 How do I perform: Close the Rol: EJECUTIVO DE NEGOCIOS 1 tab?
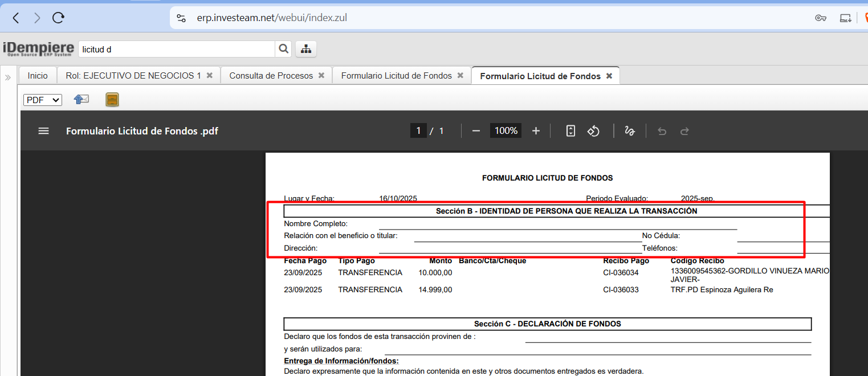(210, 75)
